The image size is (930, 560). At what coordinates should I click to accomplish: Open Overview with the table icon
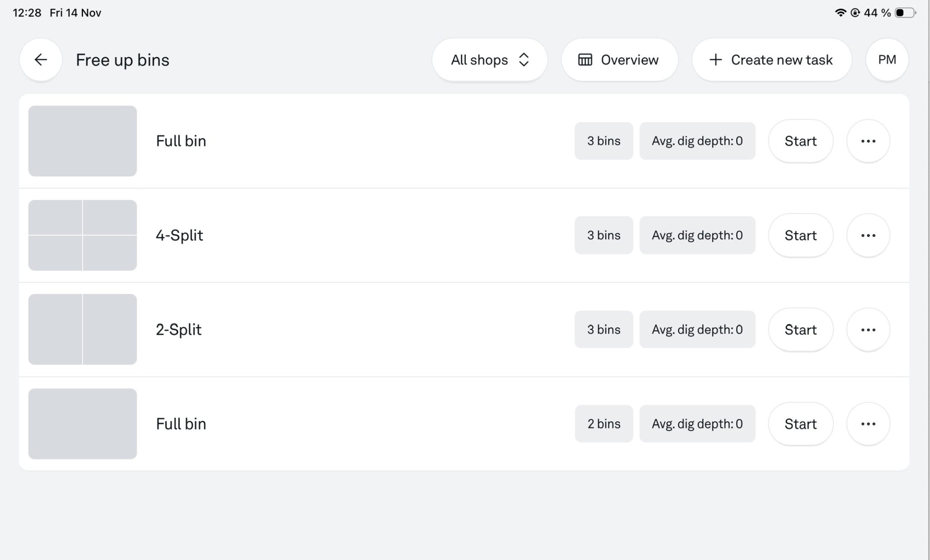(619, 60)
